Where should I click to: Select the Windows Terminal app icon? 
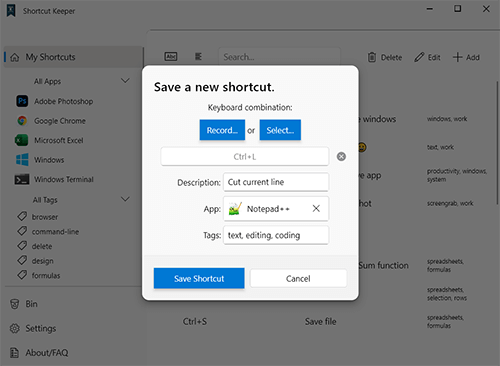[22, 179]
